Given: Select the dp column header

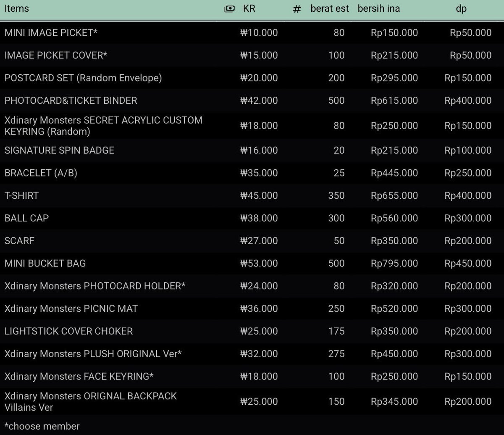Looking at the screenshot, I should tap(461, 9).
